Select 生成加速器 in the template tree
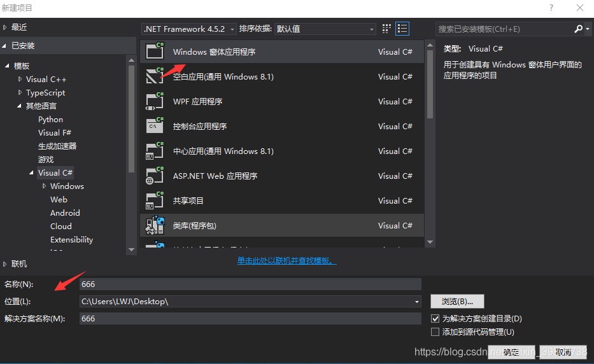The image size is (594, 364). [57, 146]
